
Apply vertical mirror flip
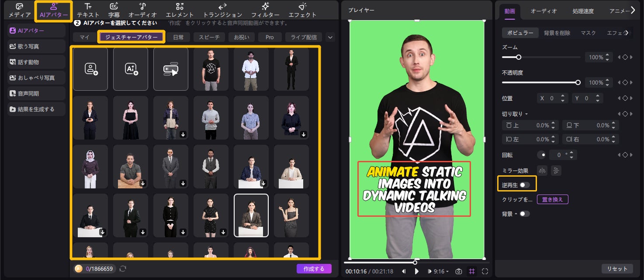pos(556,171)
